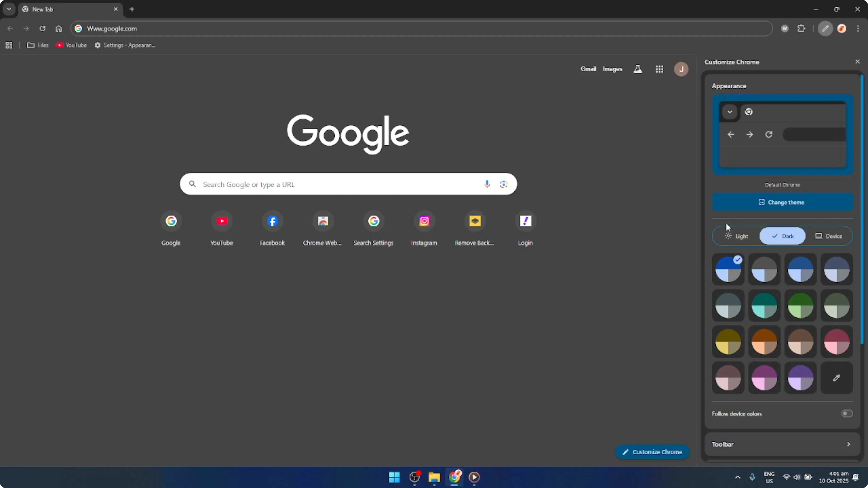Open the tab groups grid in bookmarks bar

click(9, 45)
